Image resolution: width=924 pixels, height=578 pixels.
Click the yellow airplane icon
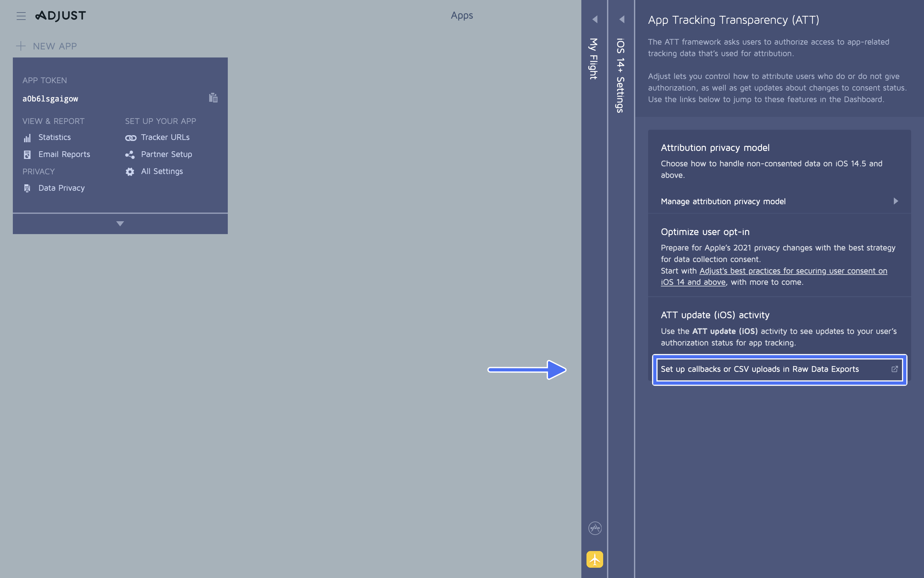coord(595,559)
